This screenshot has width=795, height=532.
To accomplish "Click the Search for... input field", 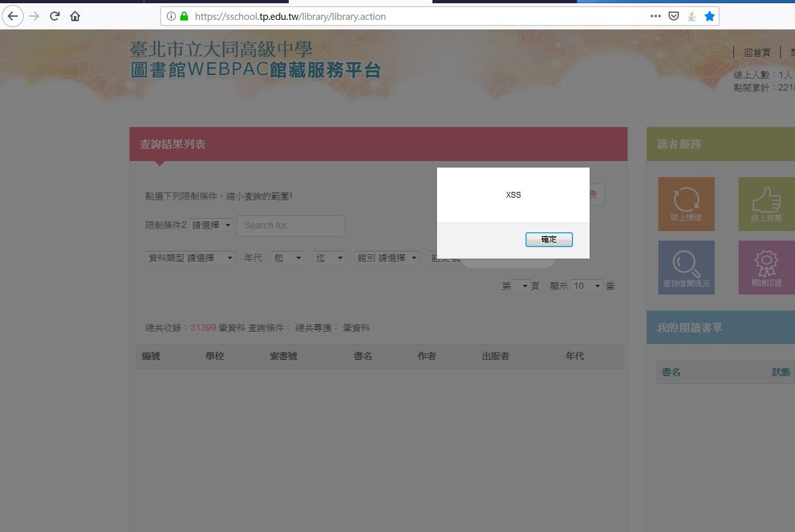I will tap(291, 225).
